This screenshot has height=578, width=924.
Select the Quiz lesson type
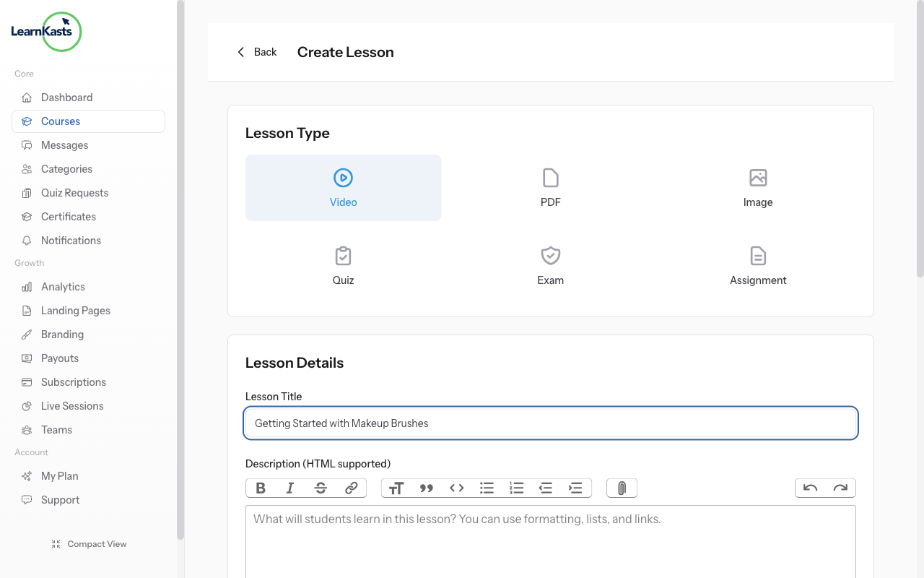[x=343, y=265]
